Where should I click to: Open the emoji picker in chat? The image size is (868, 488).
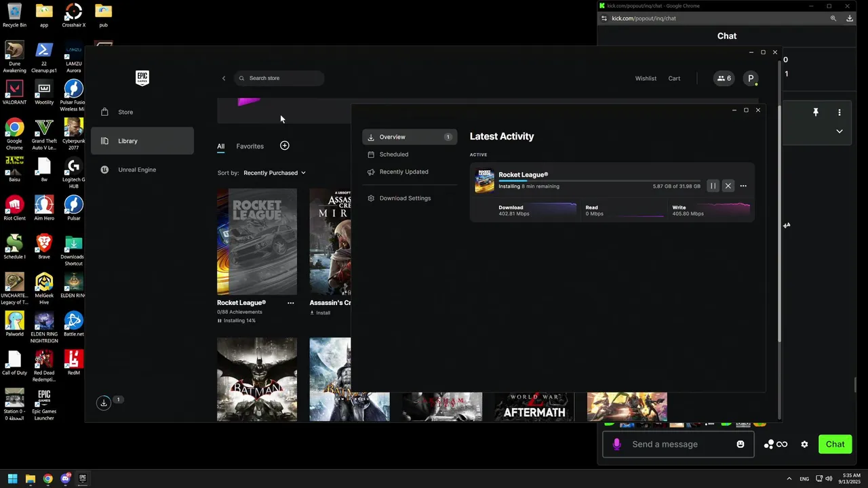tap(741, 444)
